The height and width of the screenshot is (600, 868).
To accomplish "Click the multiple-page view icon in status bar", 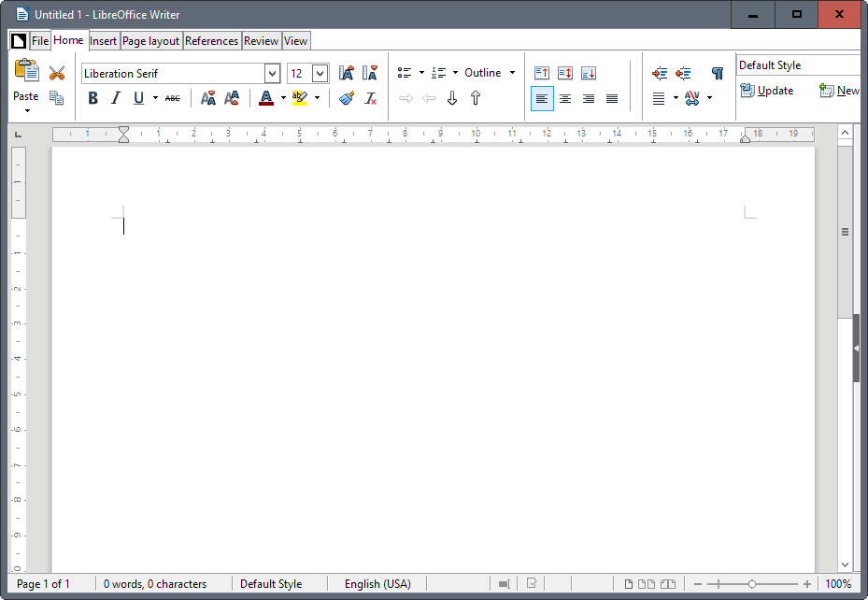I will pyautogui.click(x=646, y=584).
